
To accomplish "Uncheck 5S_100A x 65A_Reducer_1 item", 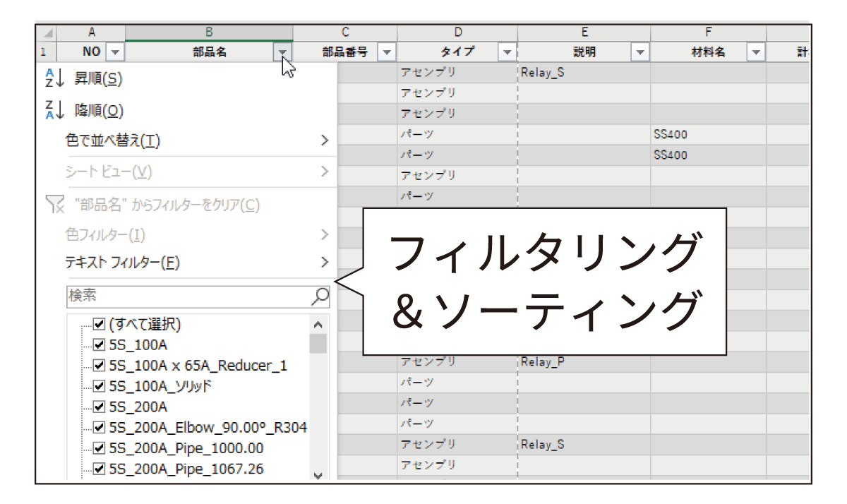I will click(x=99, y=366).
